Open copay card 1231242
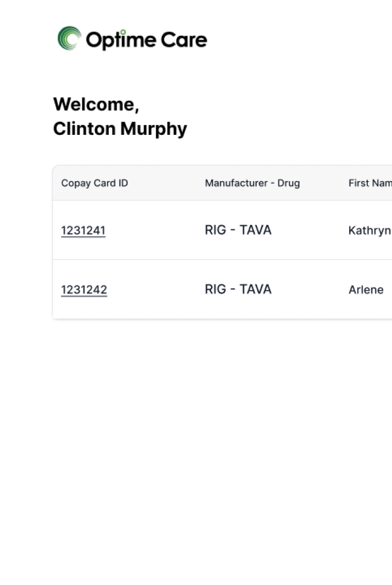This screenshot has height=585, width=392. pyautogui.click(x=84, y=289)
